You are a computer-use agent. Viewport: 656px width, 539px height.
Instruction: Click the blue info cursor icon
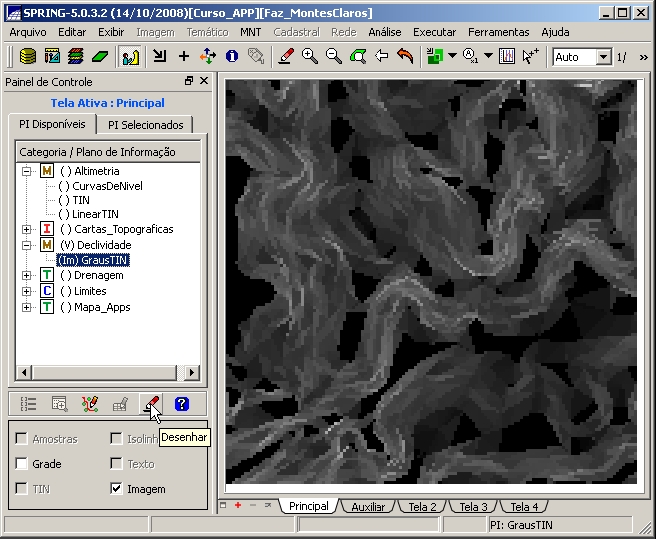point(232,57)
